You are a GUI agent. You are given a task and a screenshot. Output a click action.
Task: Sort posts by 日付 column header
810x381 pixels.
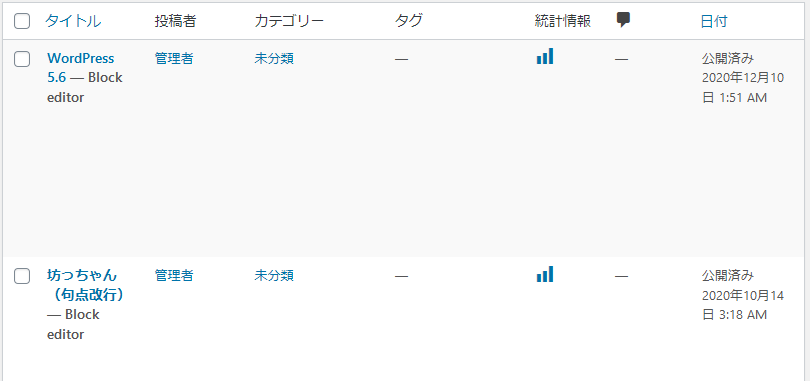click(714, 21)
